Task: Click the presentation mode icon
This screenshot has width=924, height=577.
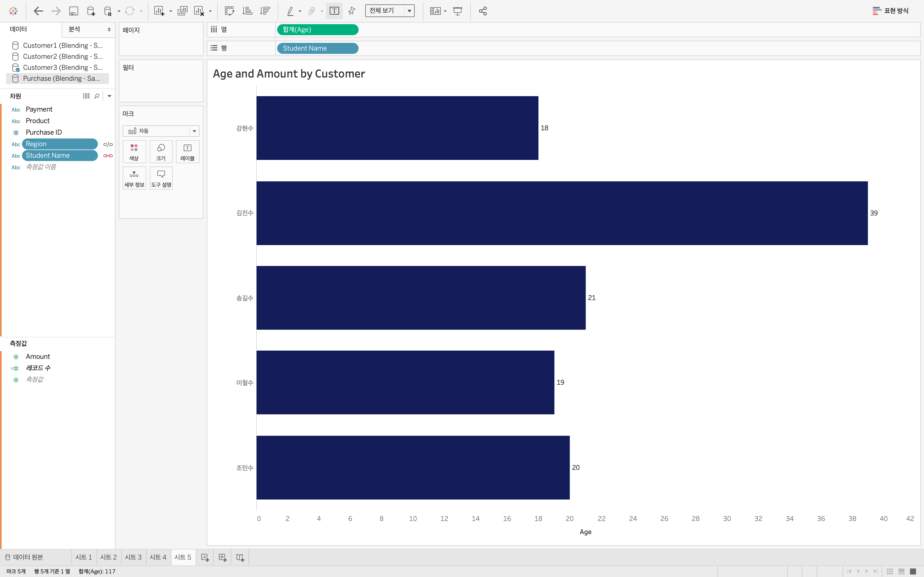Action: [457, 11]
